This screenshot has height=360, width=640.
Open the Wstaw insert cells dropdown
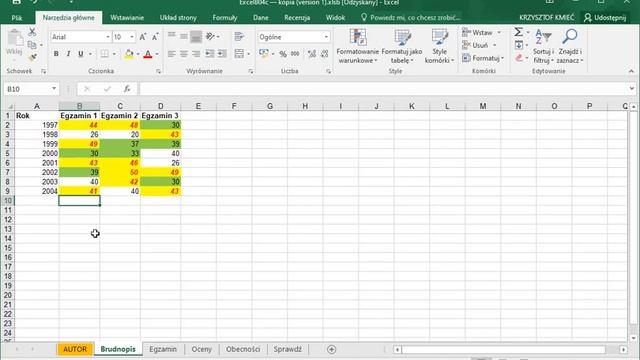499,32
